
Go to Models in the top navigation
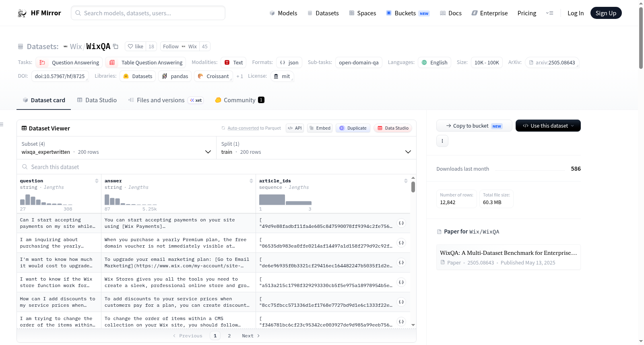pos(283,13)
